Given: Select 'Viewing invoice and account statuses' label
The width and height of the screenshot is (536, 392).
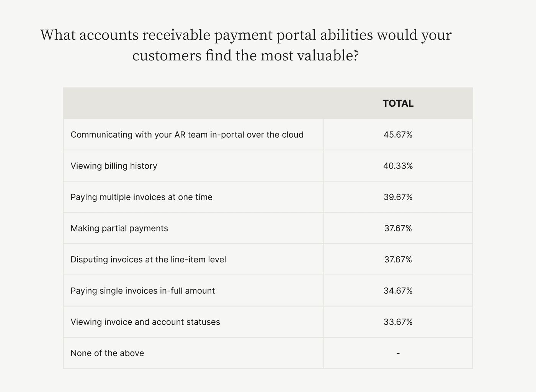Looking at the screenshot, I should tap(145, 322).
